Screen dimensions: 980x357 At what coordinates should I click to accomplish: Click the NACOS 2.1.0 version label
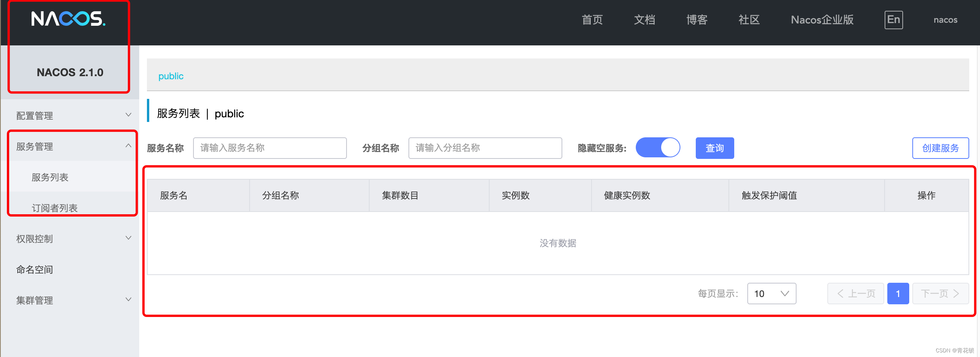click(70, 72)
